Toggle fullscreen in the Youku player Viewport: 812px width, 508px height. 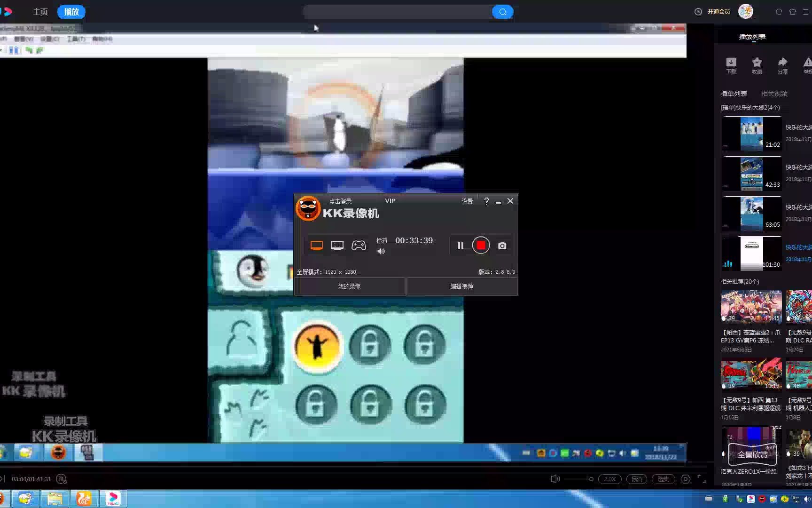[x=702, y=479]
